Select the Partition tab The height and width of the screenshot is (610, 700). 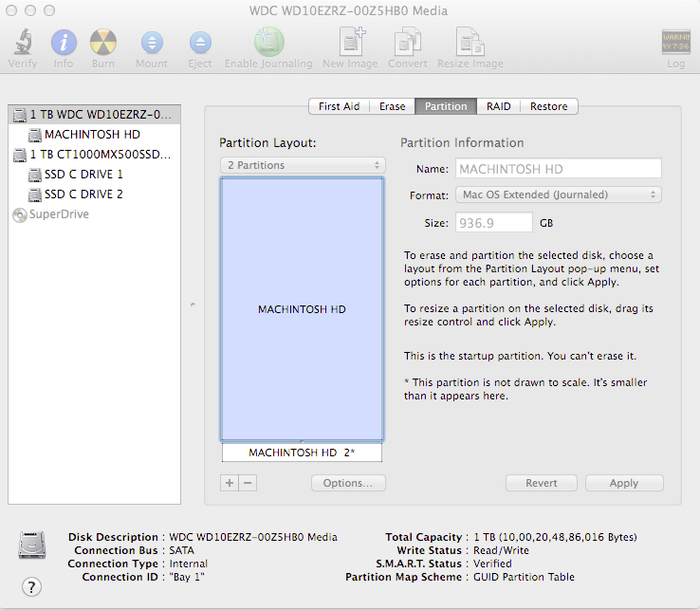point(446,106)
